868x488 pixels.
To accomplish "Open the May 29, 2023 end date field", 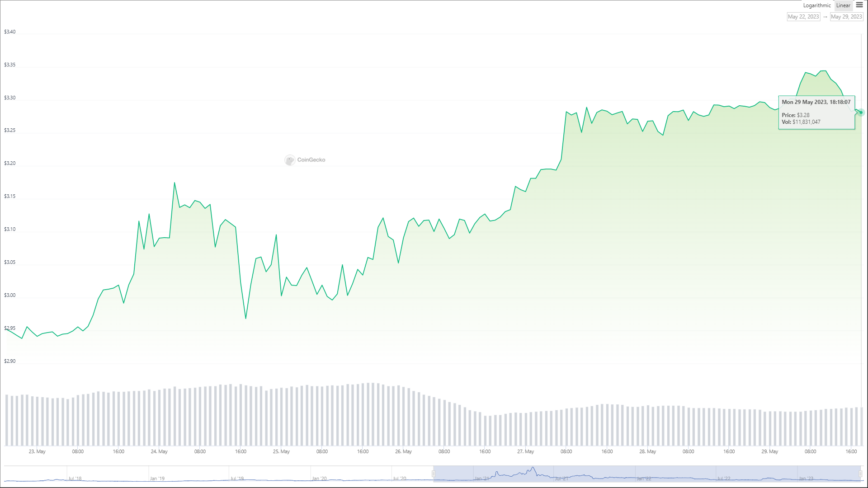I will click(x=846, y=17).
